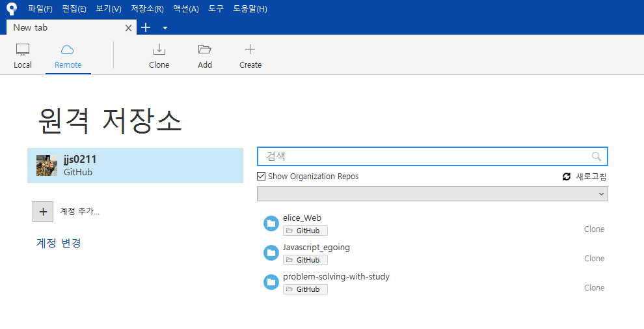The image size is (644, 329).
Task: Open the 파일(F) menu
Action: coord(40,9)
